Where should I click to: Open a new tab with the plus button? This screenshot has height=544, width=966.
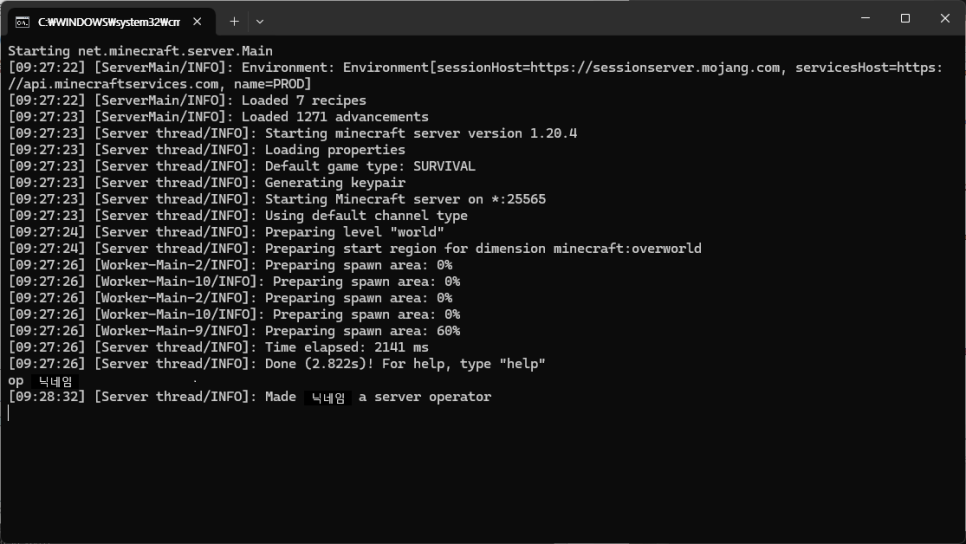[x=234, y=21]
